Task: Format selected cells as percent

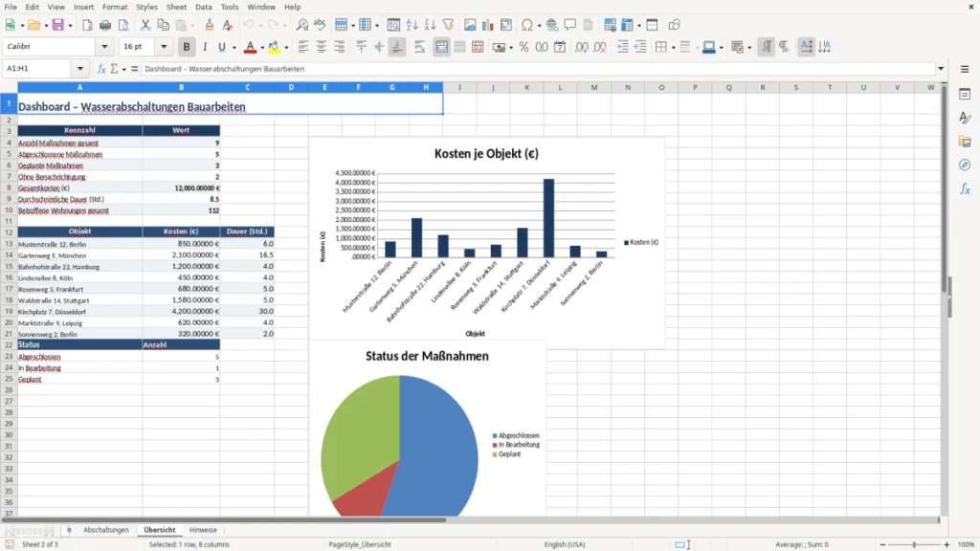Action: (x=523, y=47)
